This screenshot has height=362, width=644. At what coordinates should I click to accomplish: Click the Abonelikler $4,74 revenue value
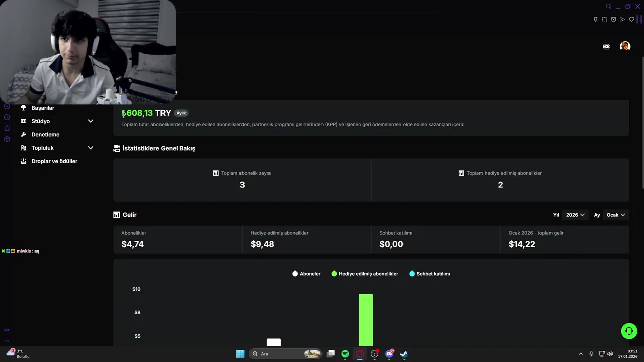tap(132, 244)
